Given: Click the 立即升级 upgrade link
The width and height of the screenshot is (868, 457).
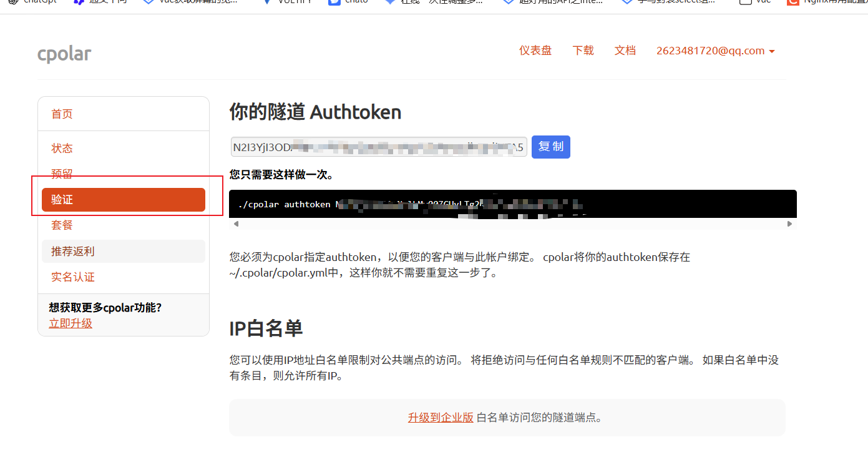Looking at the screenshot, I should (x=71, y=323).
